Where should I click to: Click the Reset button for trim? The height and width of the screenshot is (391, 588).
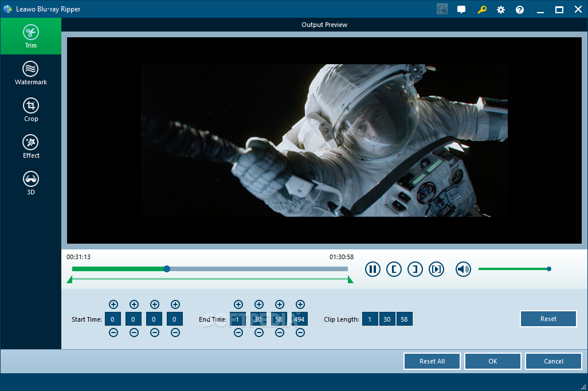(x=548, y=319)
